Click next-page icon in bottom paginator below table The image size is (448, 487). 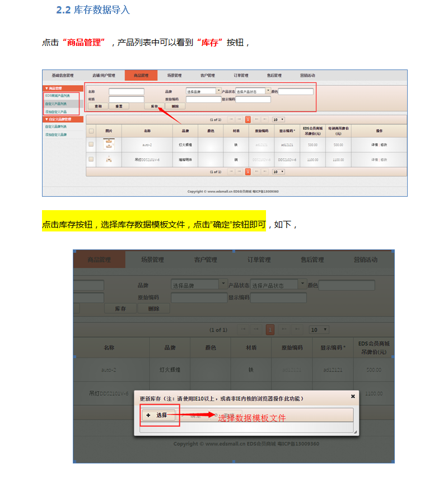[x=256, y=171]
